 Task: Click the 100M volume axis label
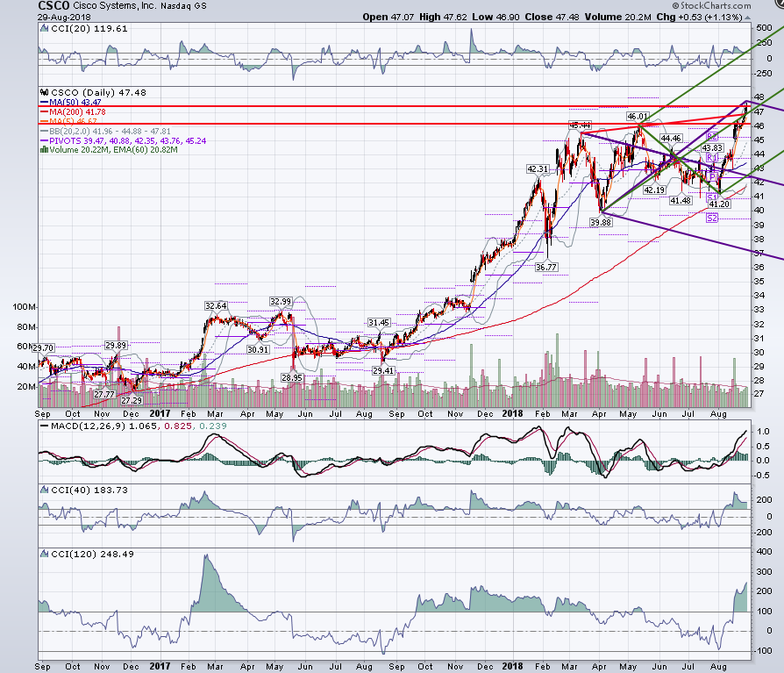tap(24, 307)
